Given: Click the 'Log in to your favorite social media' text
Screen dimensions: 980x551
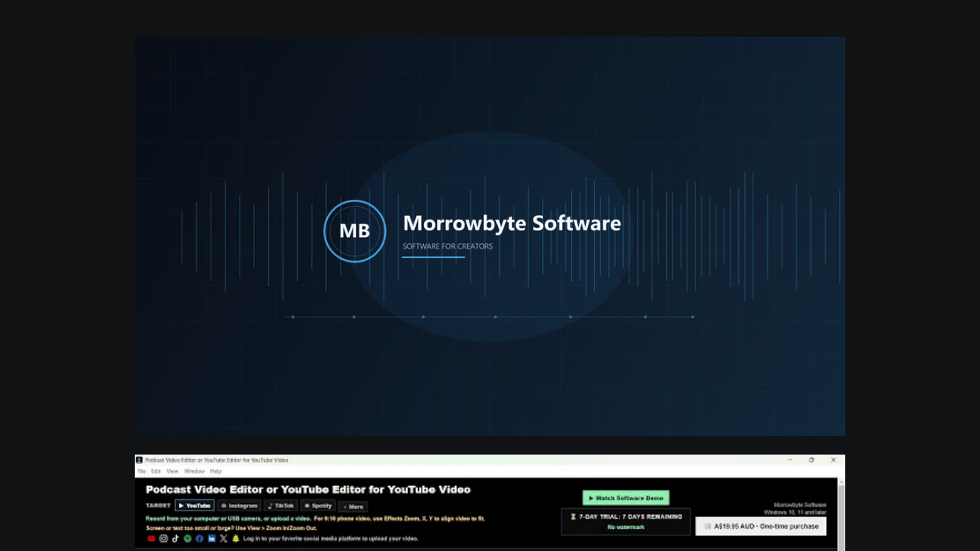Looking at the screenshot, I should pyautogui.click(x=331, y=539).
